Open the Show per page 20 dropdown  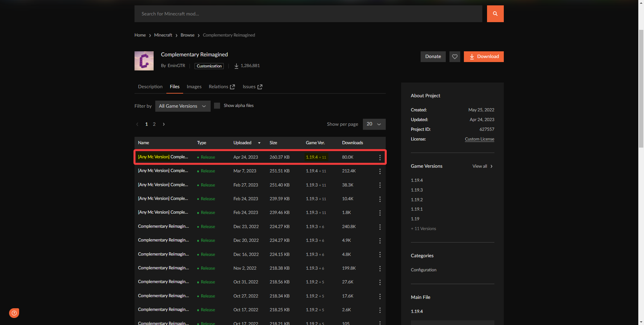click(x=374, y=124)
